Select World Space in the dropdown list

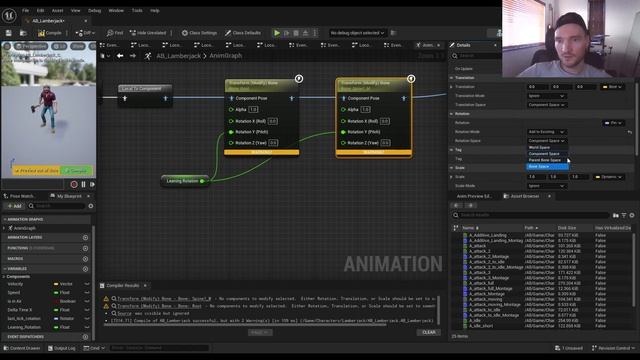tap(547, 147)
